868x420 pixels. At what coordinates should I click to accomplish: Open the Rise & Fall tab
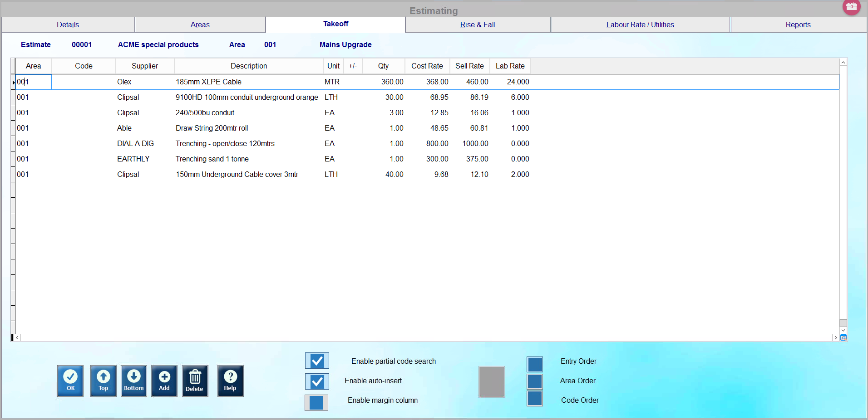click(478, 24)
